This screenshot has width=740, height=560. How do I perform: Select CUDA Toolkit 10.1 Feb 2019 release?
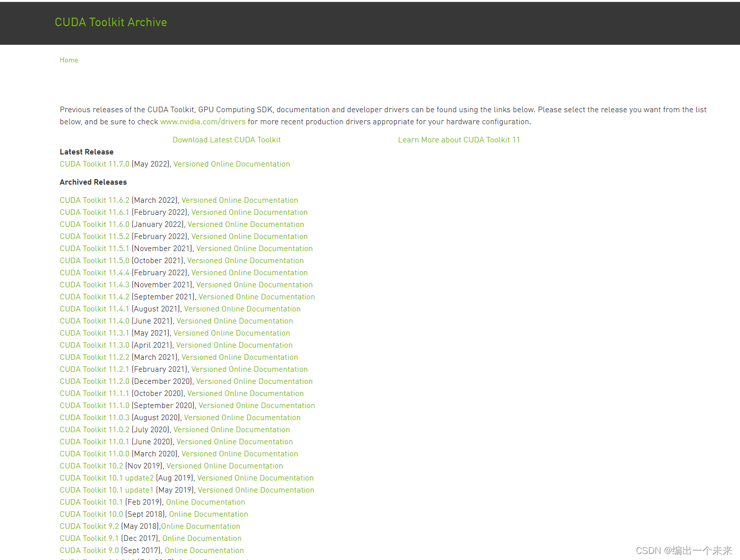click(x=92, y=502)
